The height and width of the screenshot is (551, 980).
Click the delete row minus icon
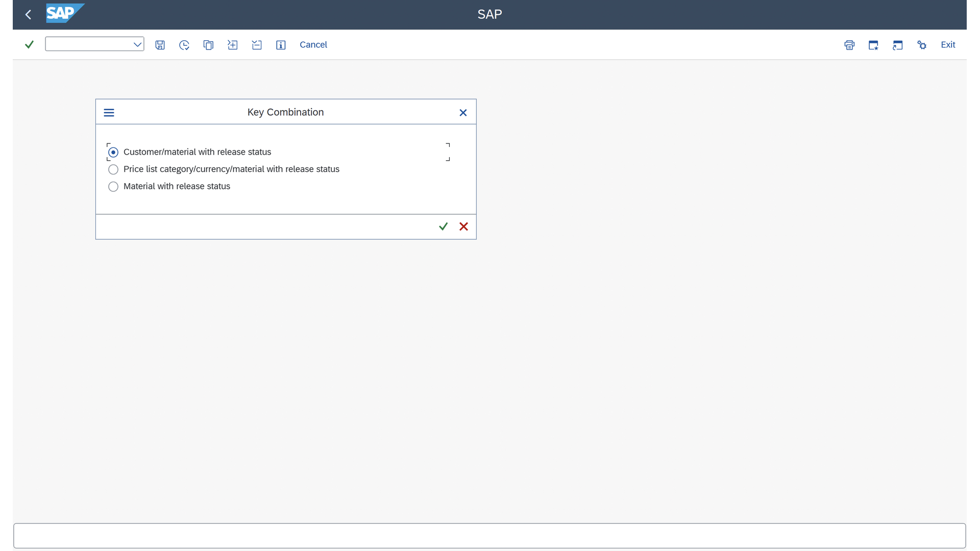[257, 45]
